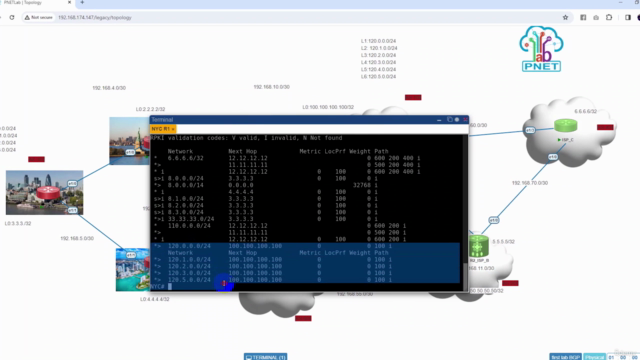640x360 pixels.
Task: Click the e1/0 label at ISP_C's left
Action: [530, 130]
